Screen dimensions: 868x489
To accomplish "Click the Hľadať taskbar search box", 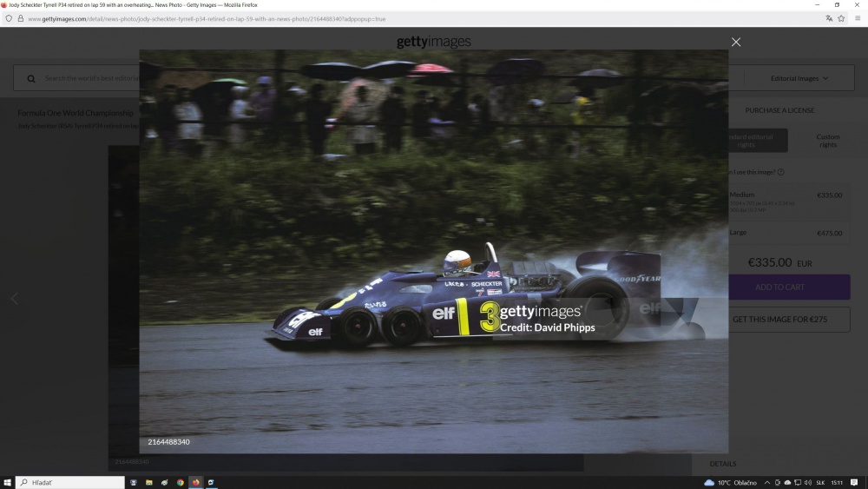I will click(x=70, y=482).
